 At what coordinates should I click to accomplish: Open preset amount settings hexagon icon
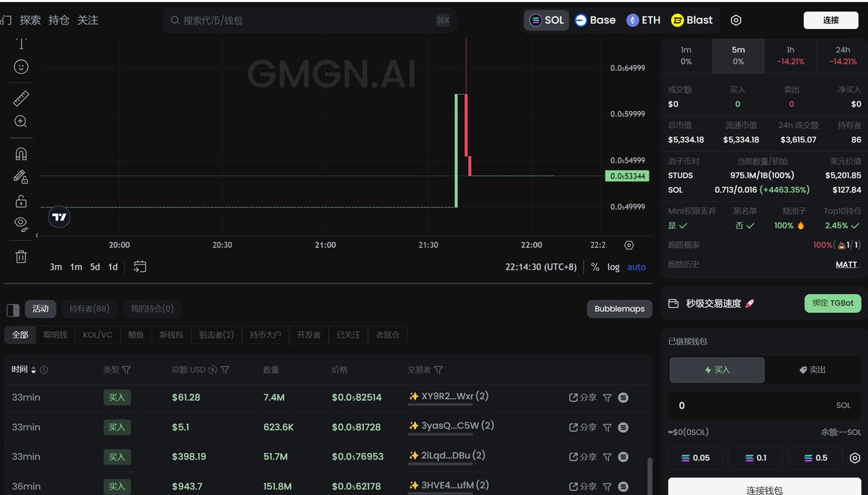click(x=855, y=457)
